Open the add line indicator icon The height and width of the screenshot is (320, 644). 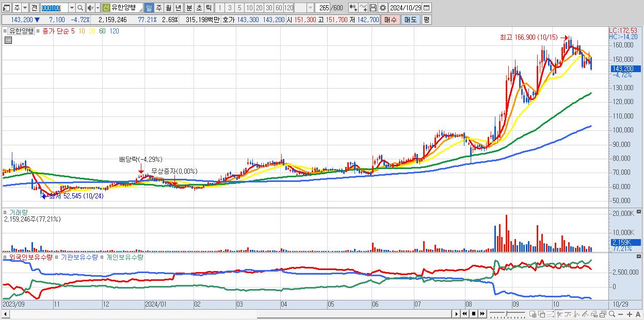(x=364, y=8)
